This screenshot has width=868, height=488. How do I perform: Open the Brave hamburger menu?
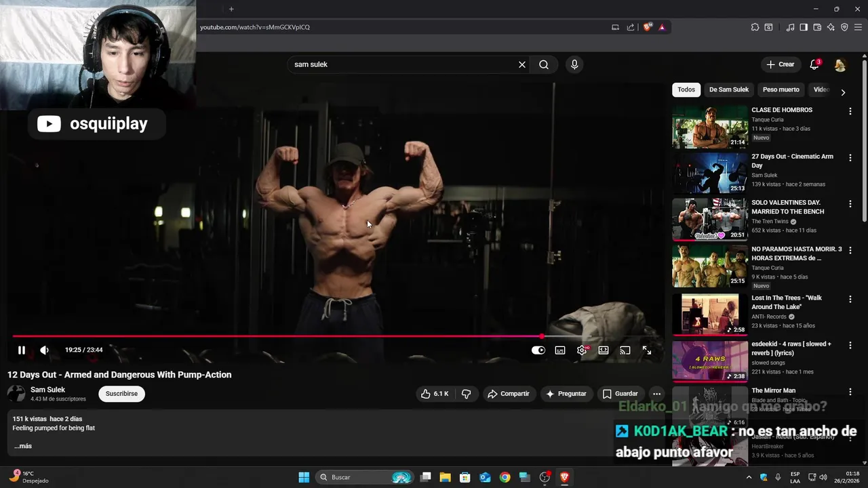tap(858, 27)
